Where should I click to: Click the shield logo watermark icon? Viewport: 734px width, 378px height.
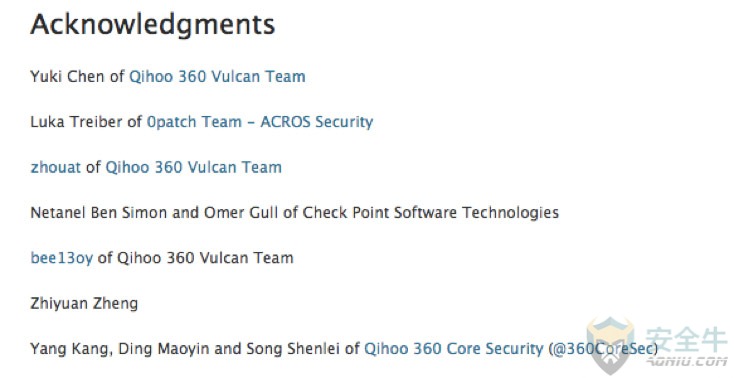pyautogui.click(x=610, y=344)
